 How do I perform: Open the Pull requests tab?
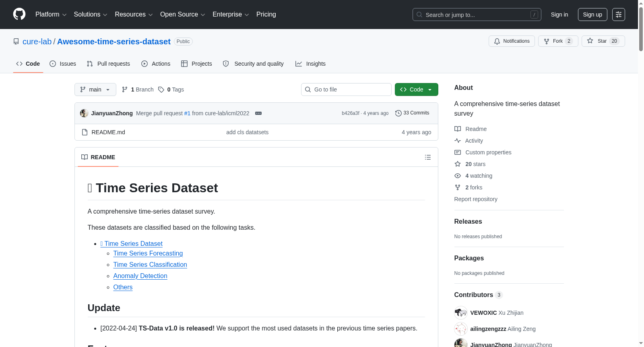click(x=108, y=64)
